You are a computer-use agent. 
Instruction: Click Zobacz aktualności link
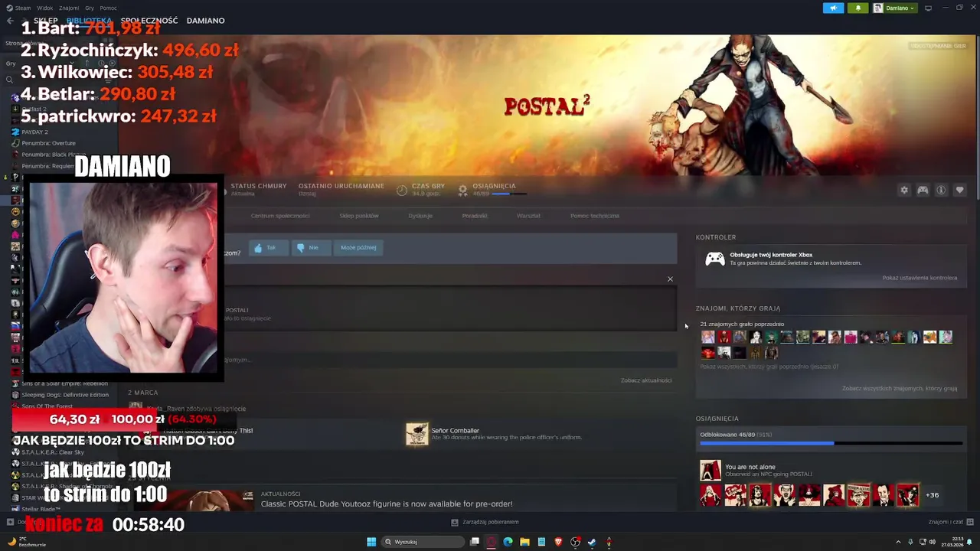click(646, 380)
